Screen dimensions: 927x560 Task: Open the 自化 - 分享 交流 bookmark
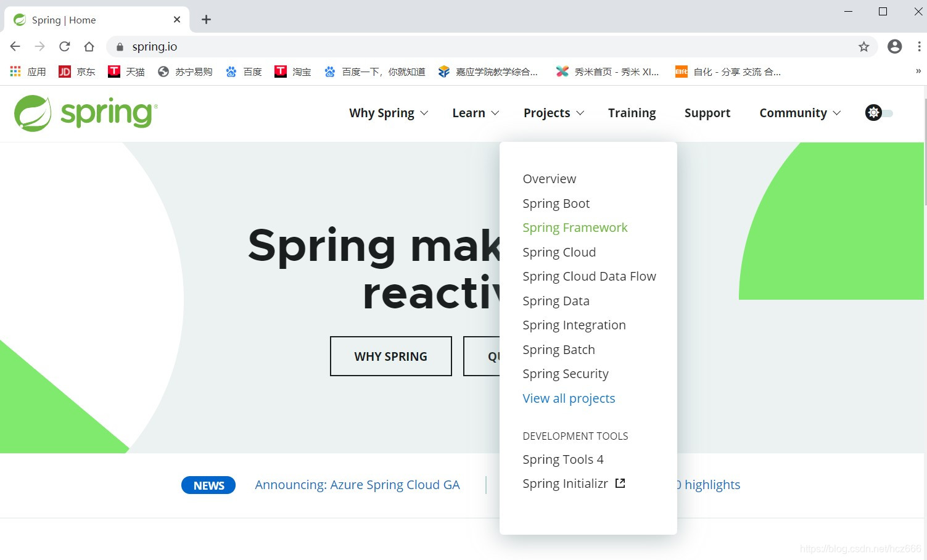pyautogui.click(x=728, y=72)
